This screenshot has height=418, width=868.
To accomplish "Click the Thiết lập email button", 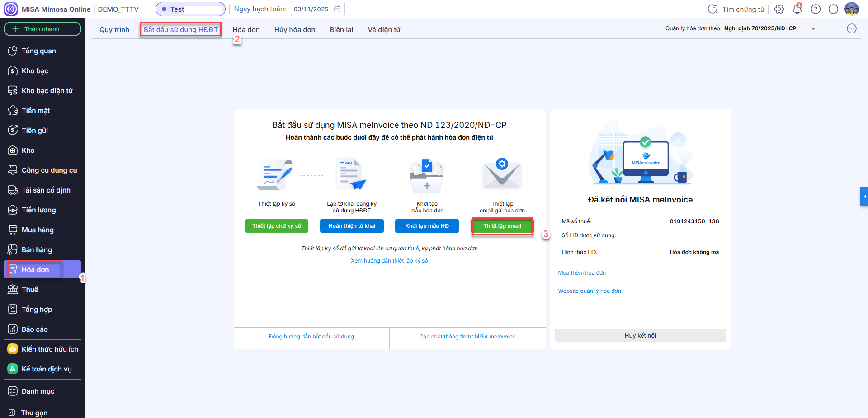I will (502, 226).
